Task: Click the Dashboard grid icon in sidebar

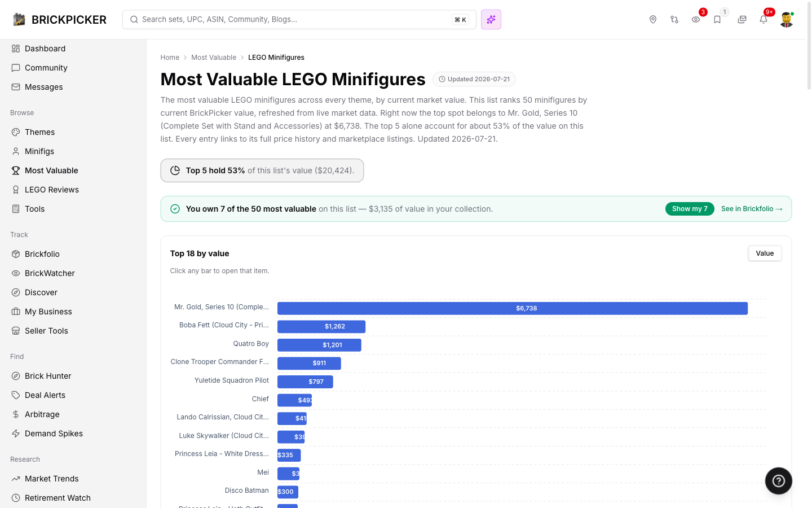Action: coord(16,49)
